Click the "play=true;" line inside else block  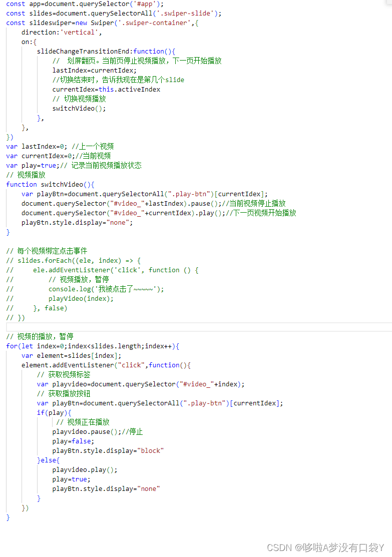pyautogui.click(x=72, y=479)
